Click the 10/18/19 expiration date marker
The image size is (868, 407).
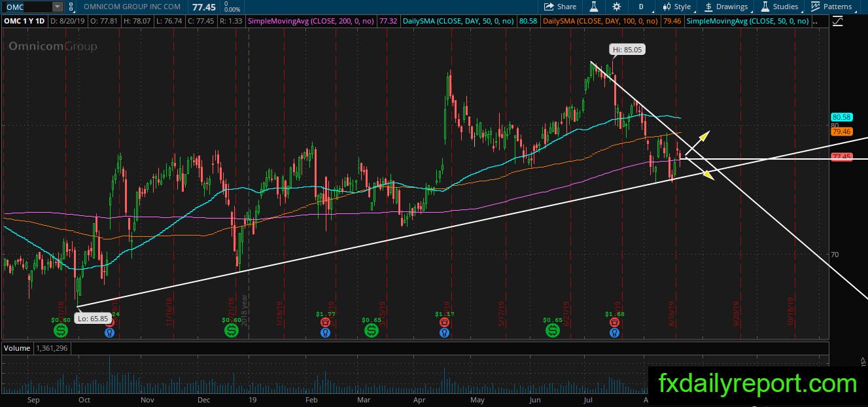[790, 313]
